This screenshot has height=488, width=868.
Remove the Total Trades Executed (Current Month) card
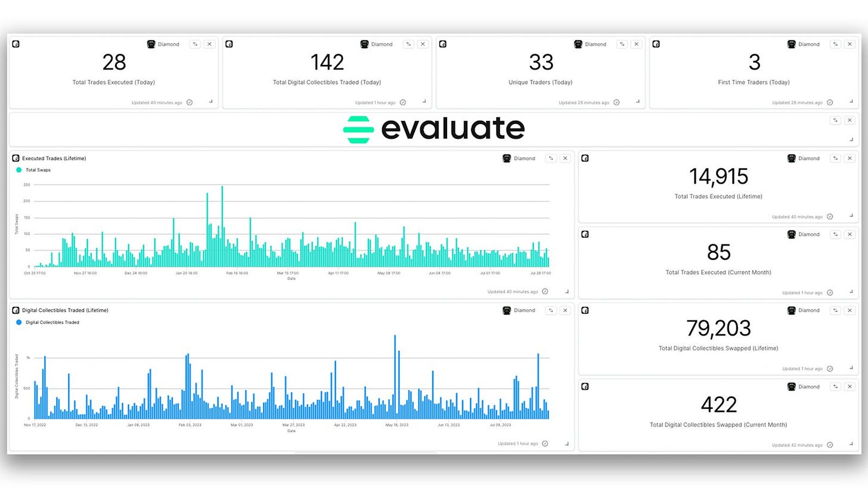(850, 234)
